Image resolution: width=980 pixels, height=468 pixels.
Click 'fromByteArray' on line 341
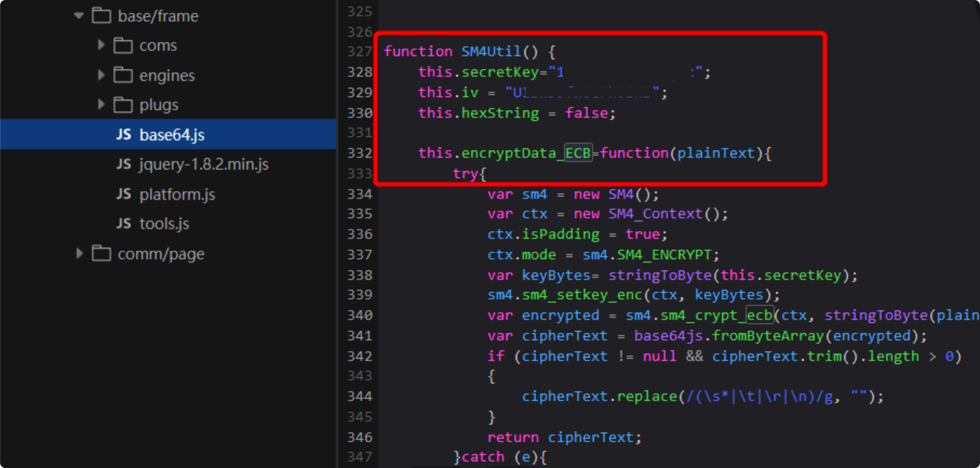click(x=768, y=336)
